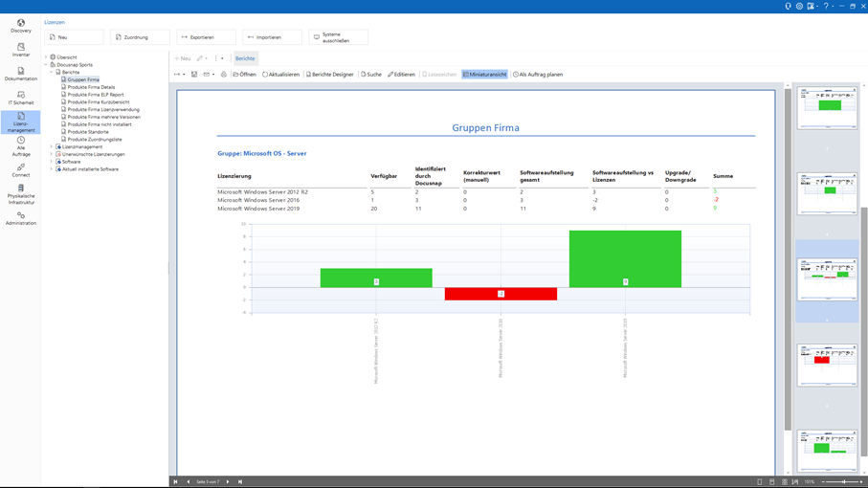Toggle the Miniaturansicht thumbnail view
Viewport: 868px width, 488px height.
[x=484, y=75]
